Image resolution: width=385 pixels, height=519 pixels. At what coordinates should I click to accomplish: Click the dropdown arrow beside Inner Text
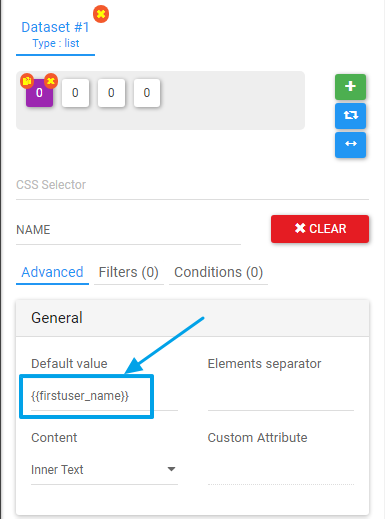[x=171, y=469]
